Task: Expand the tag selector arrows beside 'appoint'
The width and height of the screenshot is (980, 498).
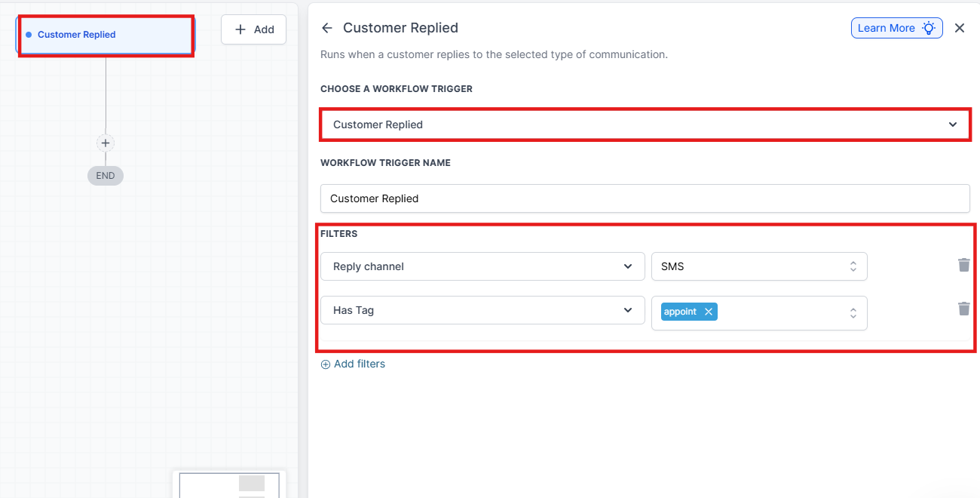Action: click(x=853, y=312)
